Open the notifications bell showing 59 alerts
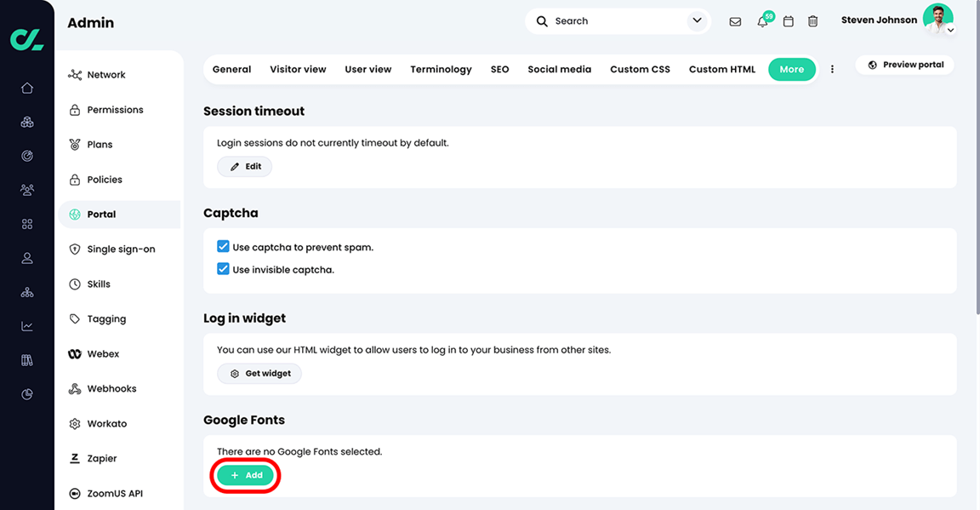Image resolution: width=980 pixels, height=510 pixels. [761, 21]
